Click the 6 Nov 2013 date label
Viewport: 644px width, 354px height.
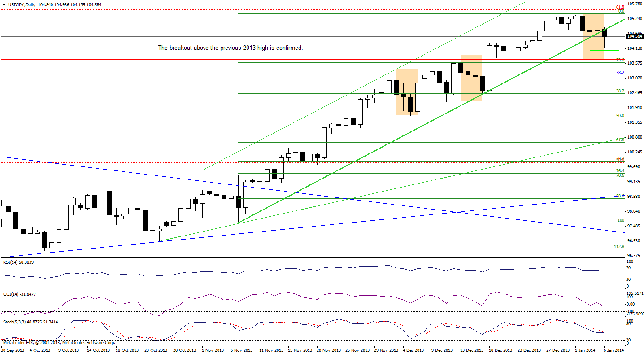[243, 350]
